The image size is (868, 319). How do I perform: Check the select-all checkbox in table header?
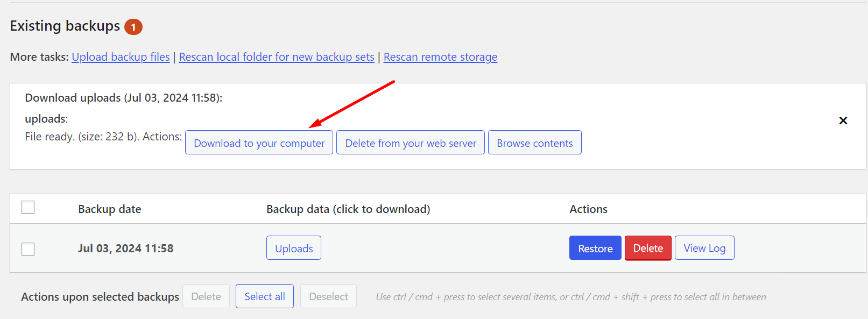click(x=28, y=207)
